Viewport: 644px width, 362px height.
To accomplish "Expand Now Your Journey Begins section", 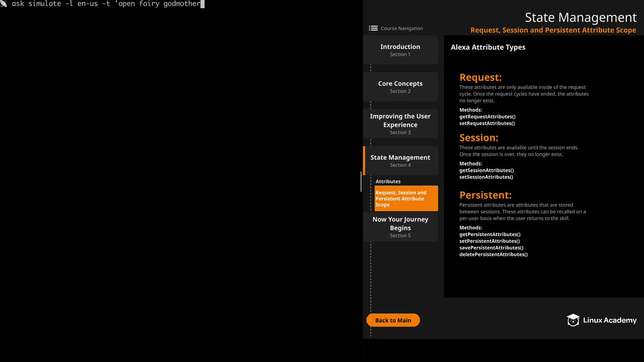I will 400,227.
